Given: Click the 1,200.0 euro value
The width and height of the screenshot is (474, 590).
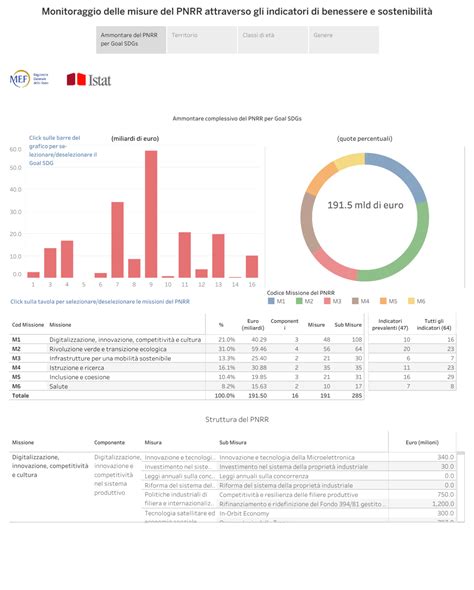Looking at the screenshot, I should pos(443,504).
